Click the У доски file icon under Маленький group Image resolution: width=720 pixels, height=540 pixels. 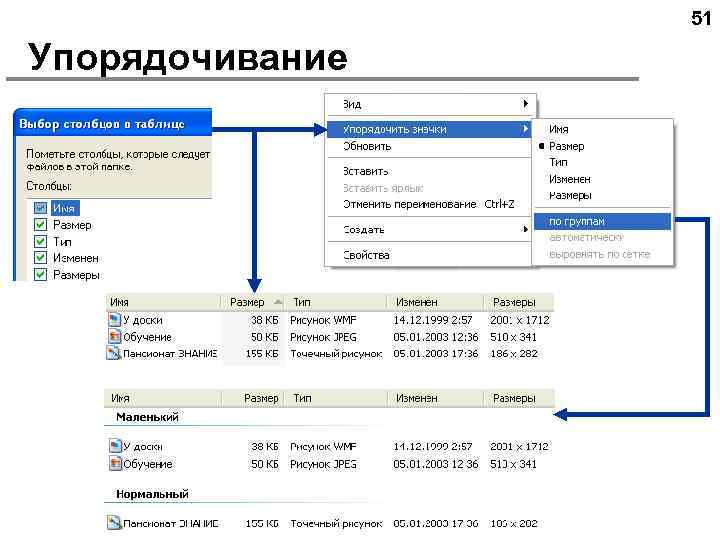point(115,446)
